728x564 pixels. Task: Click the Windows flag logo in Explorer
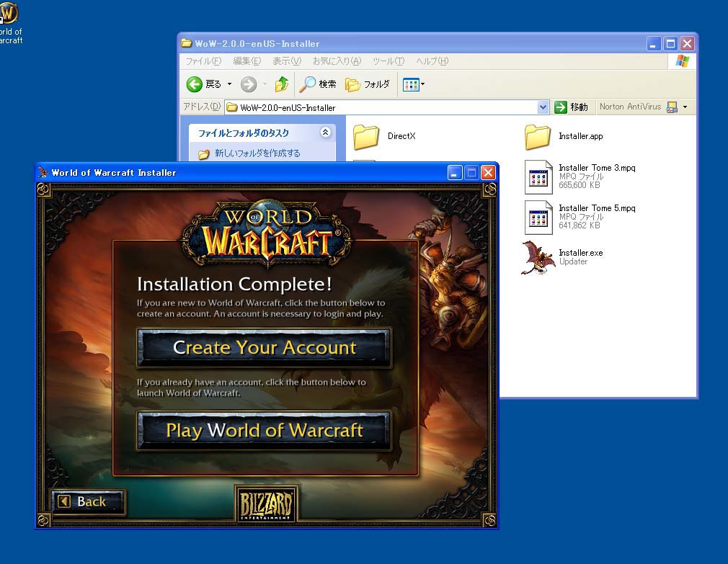(682, 61)
